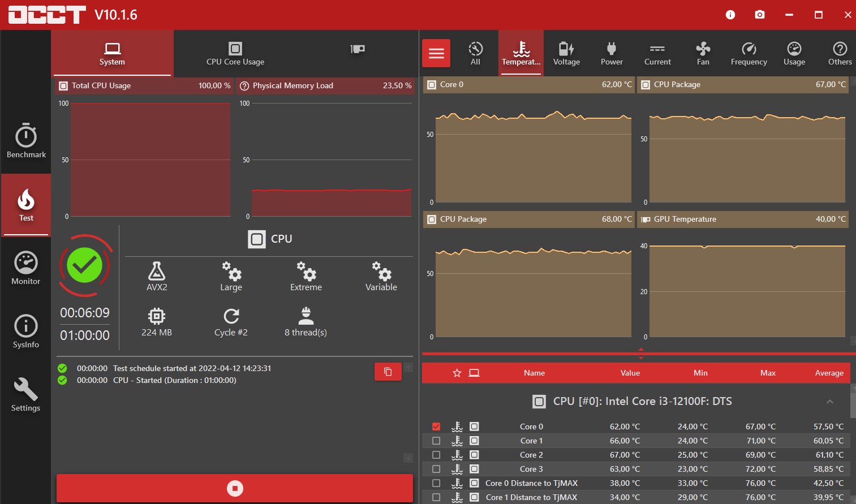
Task: Switch to the Voltage sensors tab
Action: click(566, 53)
